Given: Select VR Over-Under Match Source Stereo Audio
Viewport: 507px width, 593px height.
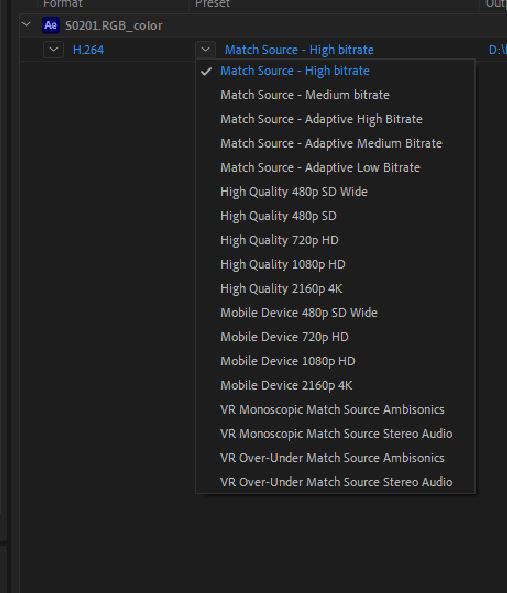Looking at the screenshot, I should [335, 482].
